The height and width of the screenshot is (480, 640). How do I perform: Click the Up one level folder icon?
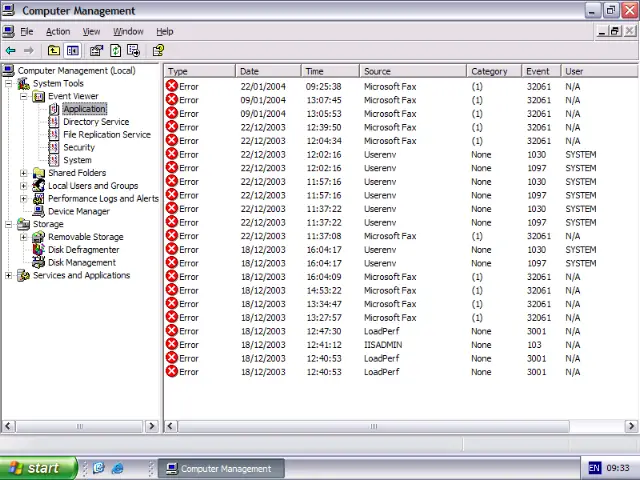(x=53, y=51)
